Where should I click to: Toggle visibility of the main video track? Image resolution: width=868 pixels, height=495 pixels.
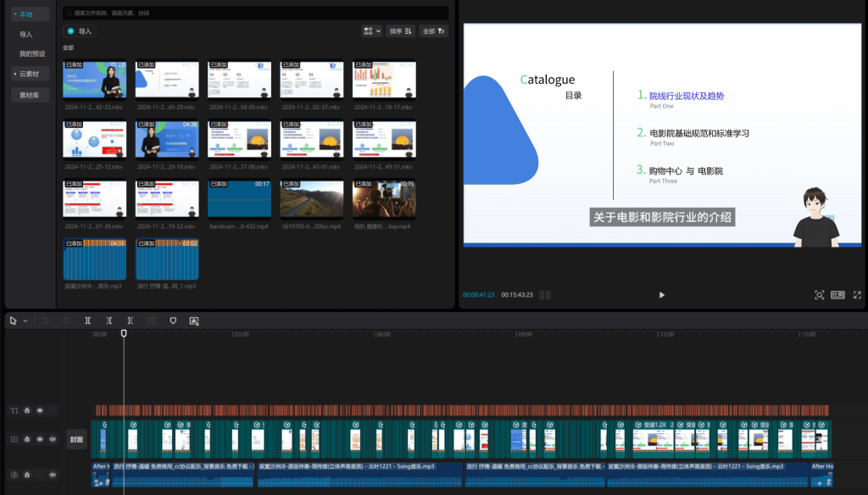(40, 439)
